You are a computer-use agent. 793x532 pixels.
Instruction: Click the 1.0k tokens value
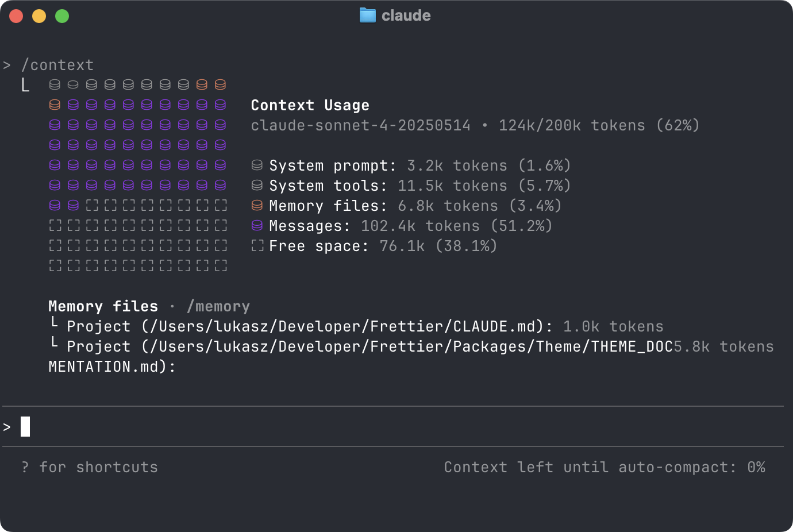613,326
